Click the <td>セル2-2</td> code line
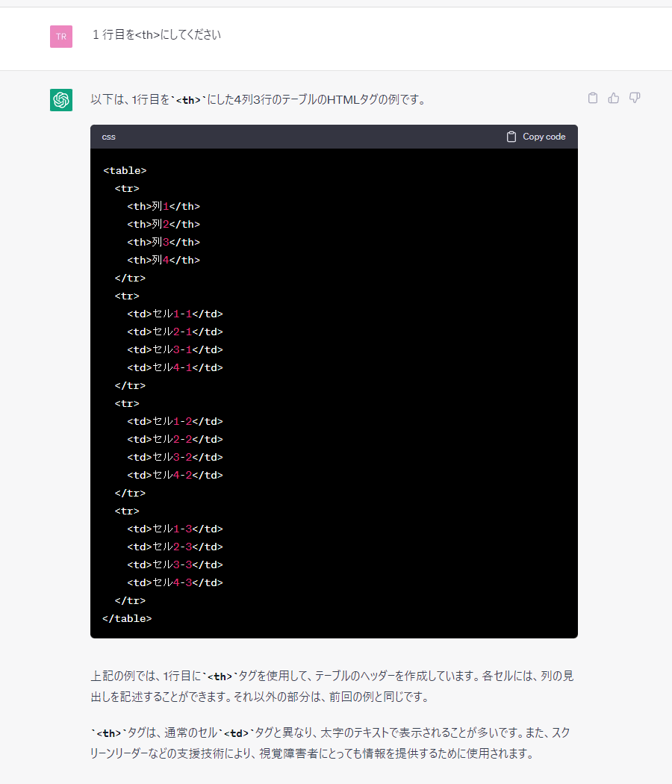 (x=175, y=440)
